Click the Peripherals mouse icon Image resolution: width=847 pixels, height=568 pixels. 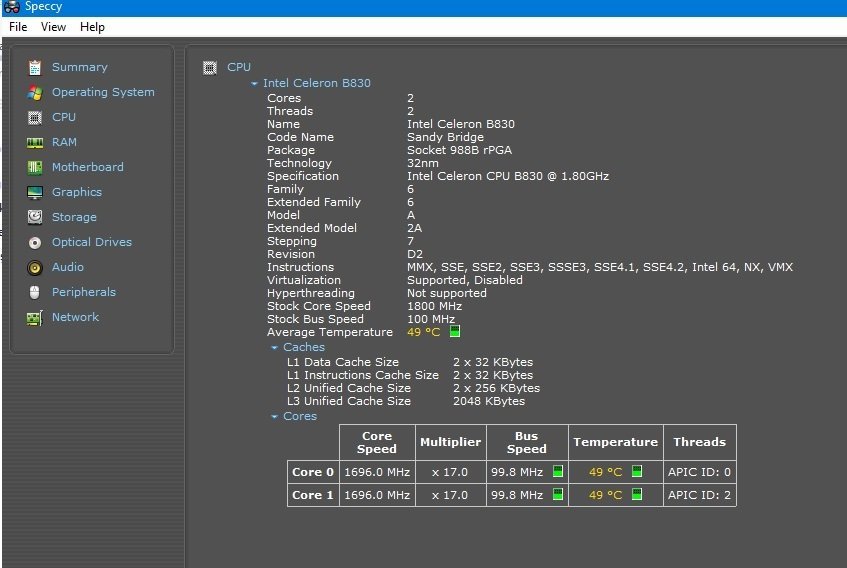tap(35, 292)
